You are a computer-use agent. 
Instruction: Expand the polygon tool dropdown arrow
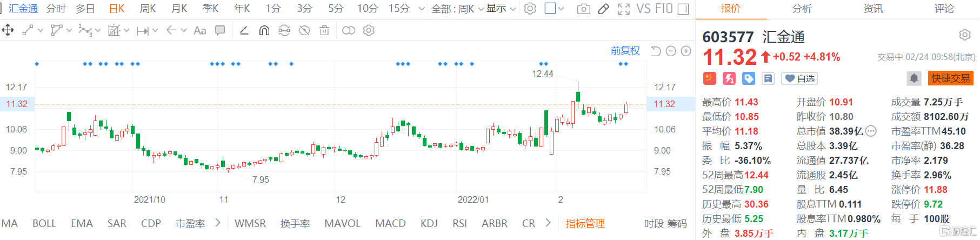point(69,31)
